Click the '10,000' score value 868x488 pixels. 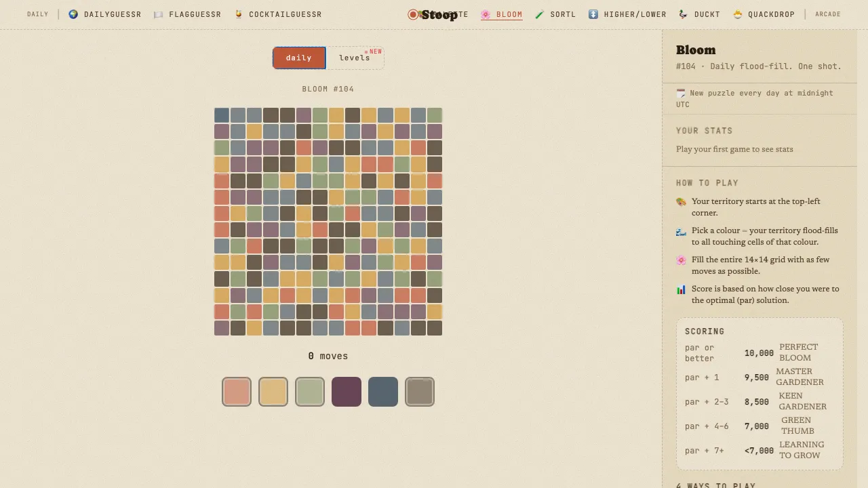coord(759,353)
